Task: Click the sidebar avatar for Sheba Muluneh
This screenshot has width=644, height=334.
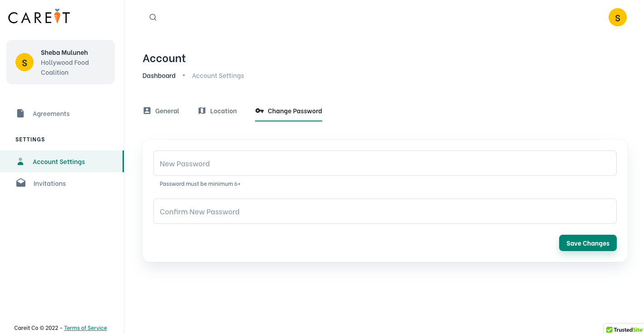Action: pos(25,62)
